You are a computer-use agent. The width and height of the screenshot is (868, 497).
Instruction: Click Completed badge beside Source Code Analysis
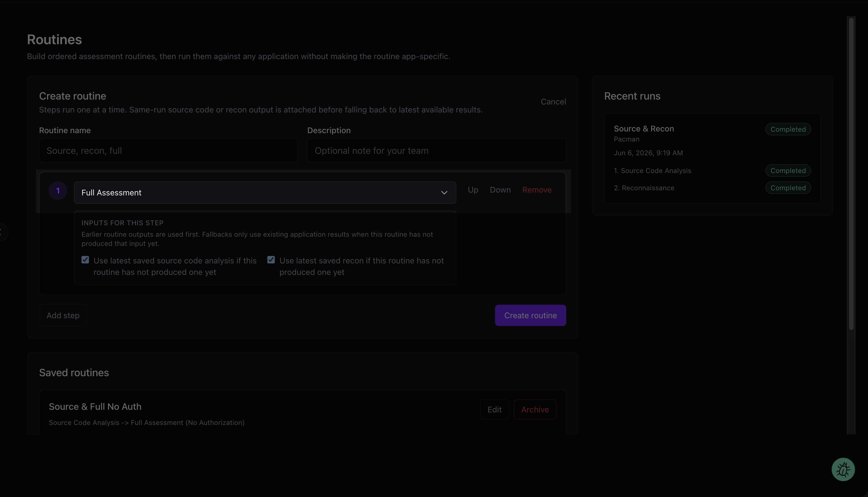(x=788, y=171)
